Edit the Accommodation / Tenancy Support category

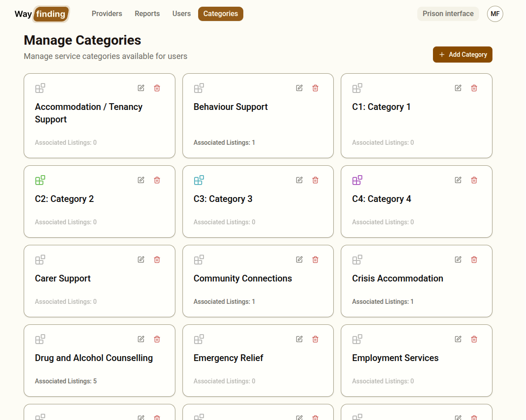(140, 88)
